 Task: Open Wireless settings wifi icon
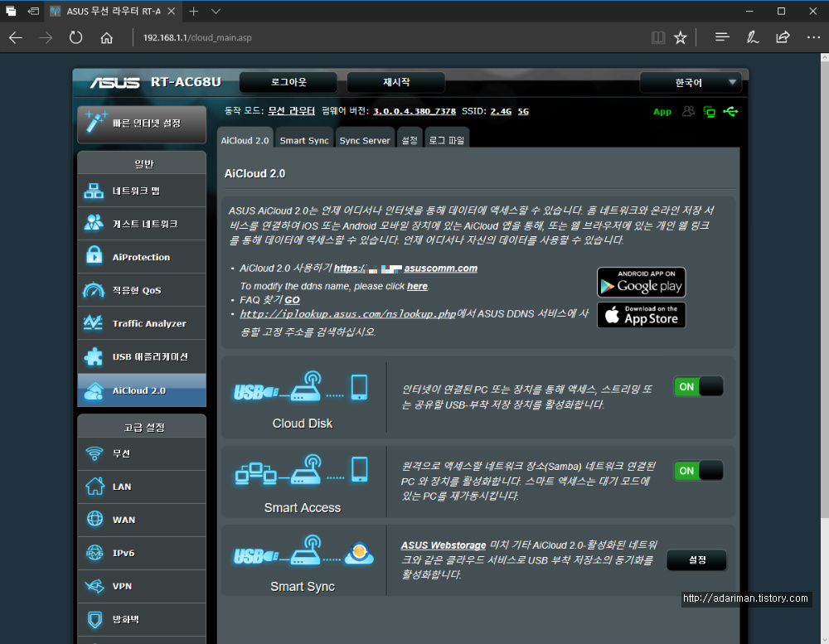tap(95, 453)
